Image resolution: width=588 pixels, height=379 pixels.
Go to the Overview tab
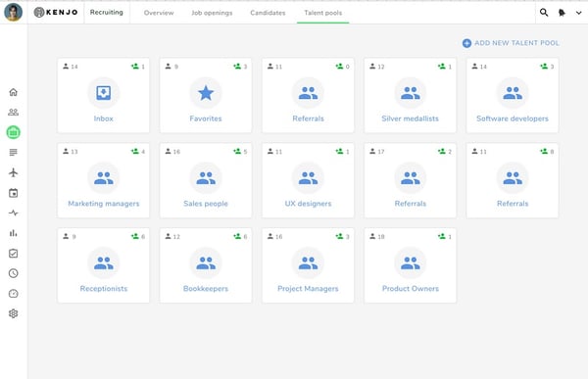(x=159, y=13)
